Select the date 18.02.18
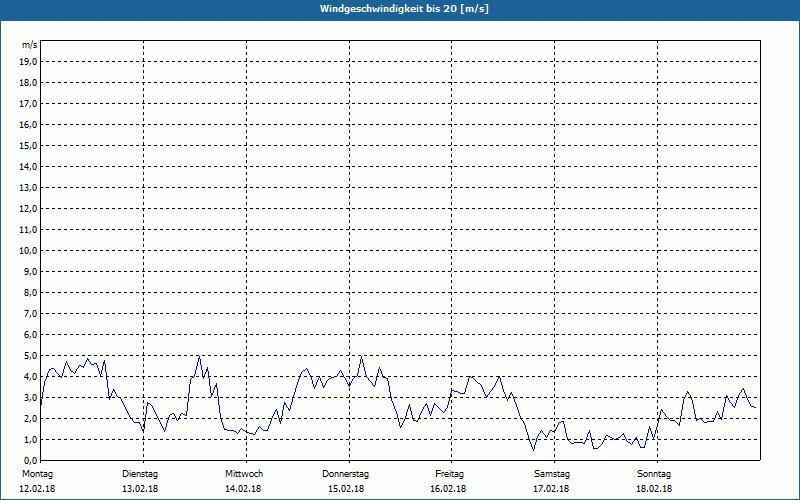 (x=654, y=489)
